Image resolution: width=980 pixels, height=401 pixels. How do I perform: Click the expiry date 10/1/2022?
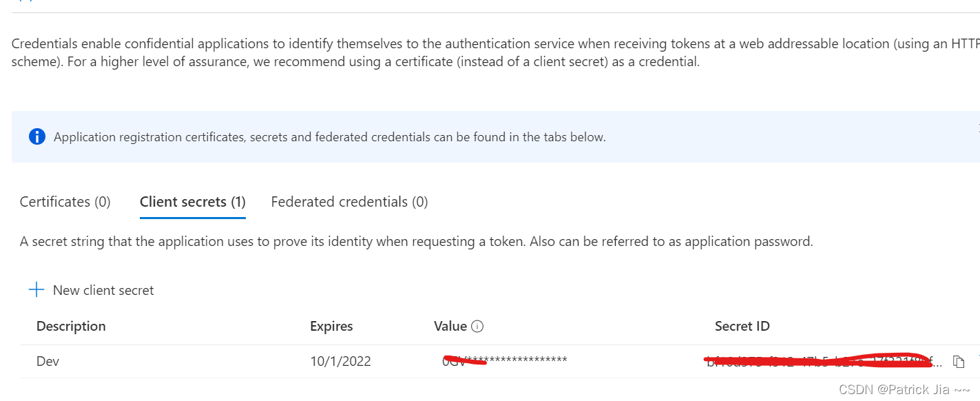342,361
